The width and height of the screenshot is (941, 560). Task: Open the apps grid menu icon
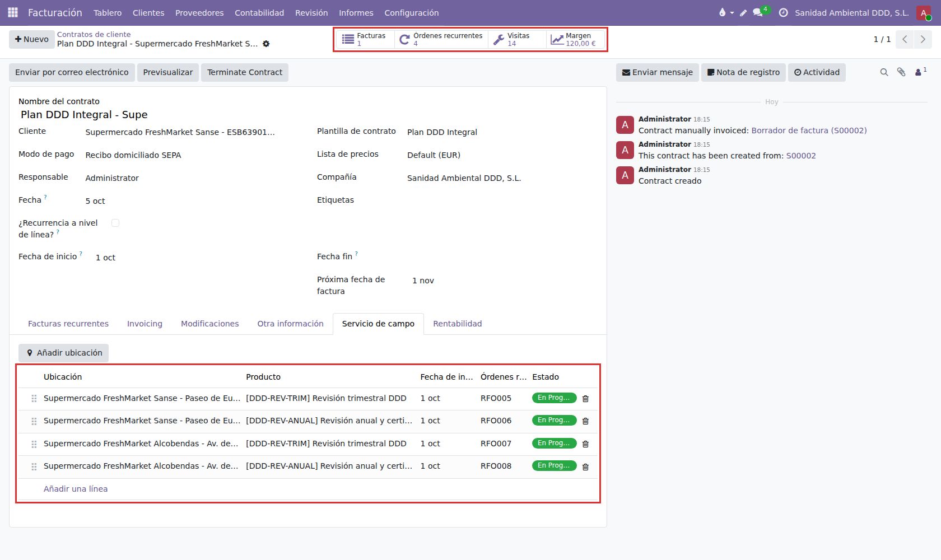tap(13, 12)
